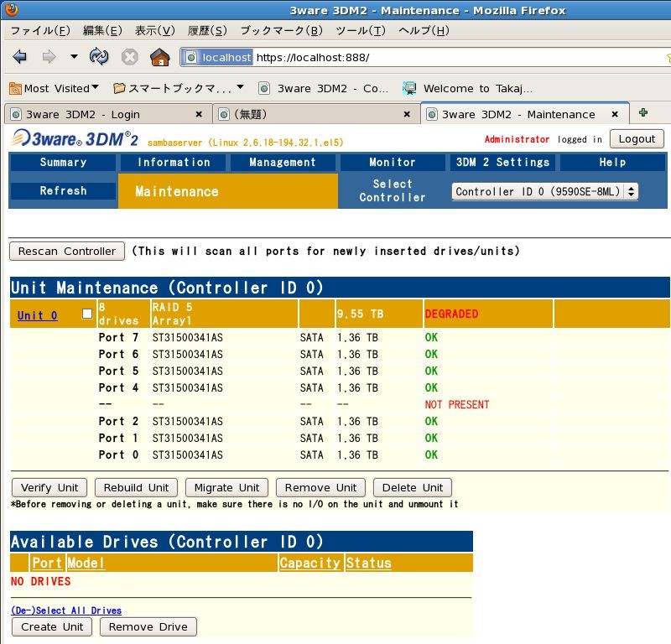Image resolution: width=671 pixels, height=644 pixels.
Task: Check the Unit 0 checkbox
Action: pos(87,314)
